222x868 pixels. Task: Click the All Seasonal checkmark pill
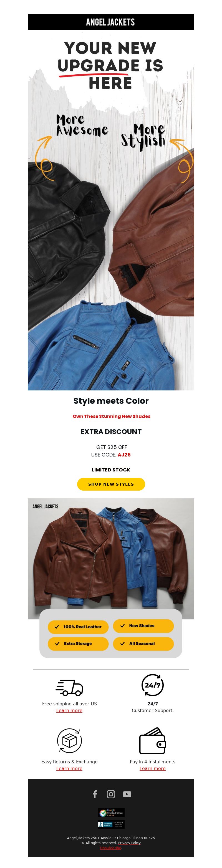(x=143, y=644)
